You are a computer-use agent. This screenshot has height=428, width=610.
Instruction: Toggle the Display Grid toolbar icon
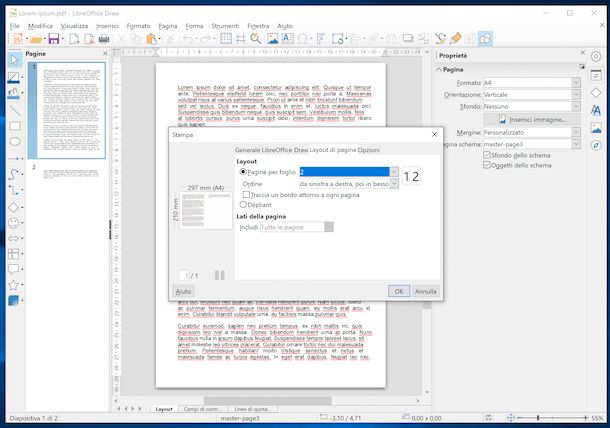[226, 39]
